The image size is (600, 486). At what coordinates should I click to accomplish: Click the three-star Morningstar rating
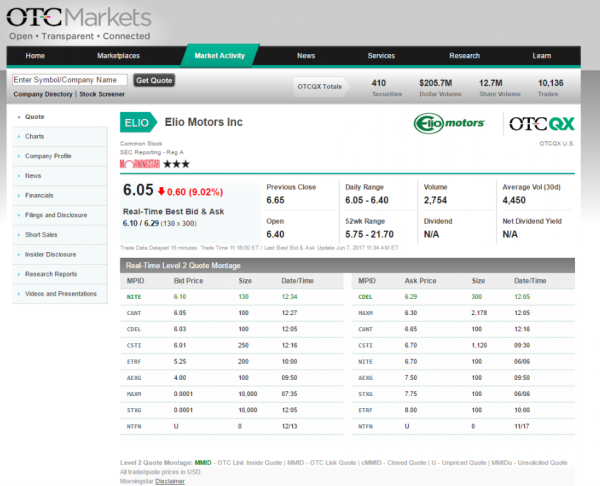pos(176,164)
